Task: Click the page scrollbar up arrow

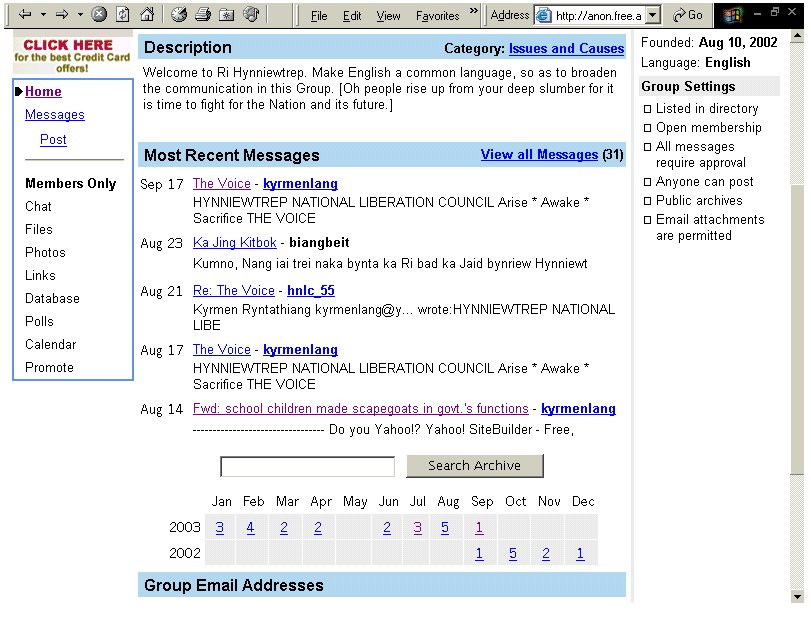Action: pyautogui.click(x=797, y=36)
